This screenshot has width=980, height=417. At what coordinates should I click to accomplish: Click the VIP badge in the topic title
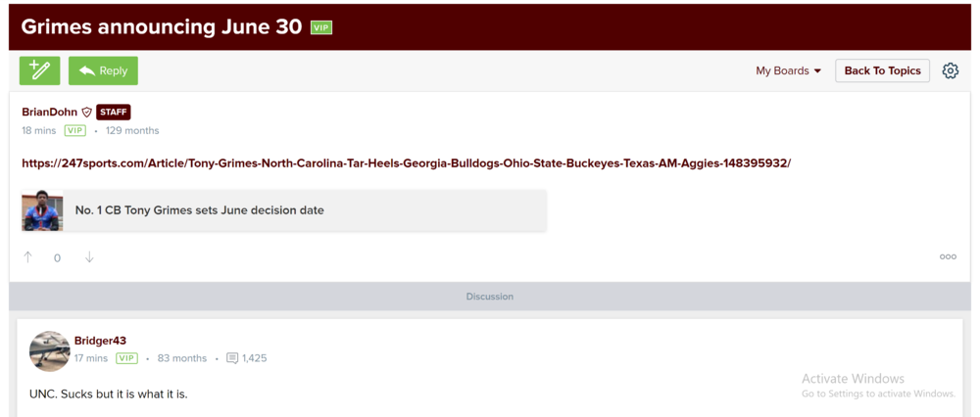[x=321, y=27]
